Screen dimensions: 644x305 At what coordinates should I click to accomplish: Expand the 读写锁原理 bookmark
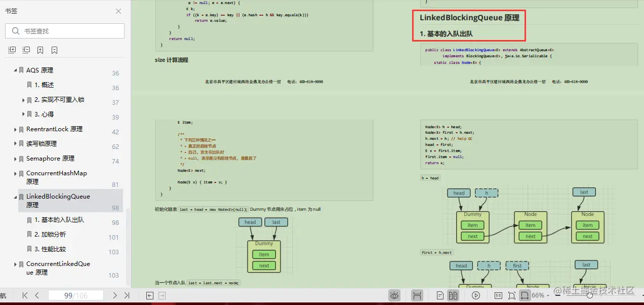click(x=16, y=144)
